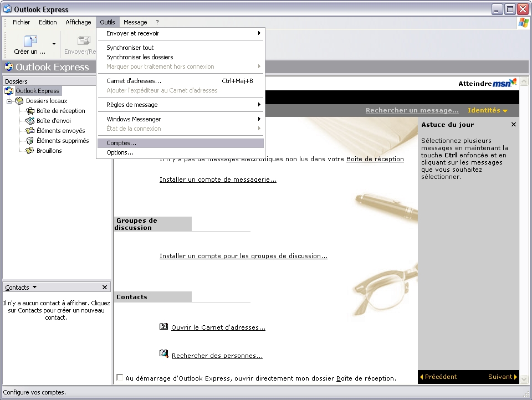Click the Dossiers locaux folder icon
This screenshot has height=400, width=532.
pyautogui.click(x=19, y=101)
